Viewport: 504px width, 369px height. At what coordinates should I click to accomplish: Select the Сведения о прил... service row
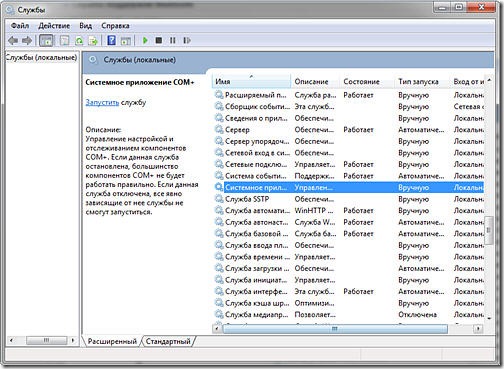pos(349,118)
